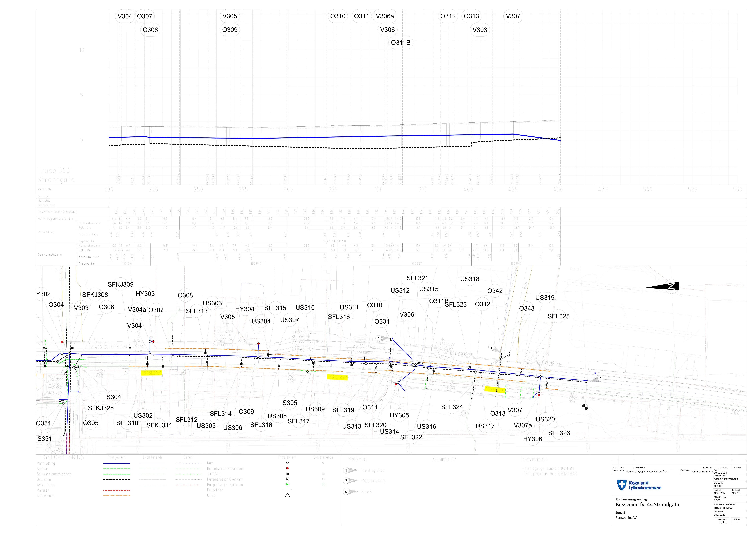Click the HY304 hydrant label

tap(245, 309)
